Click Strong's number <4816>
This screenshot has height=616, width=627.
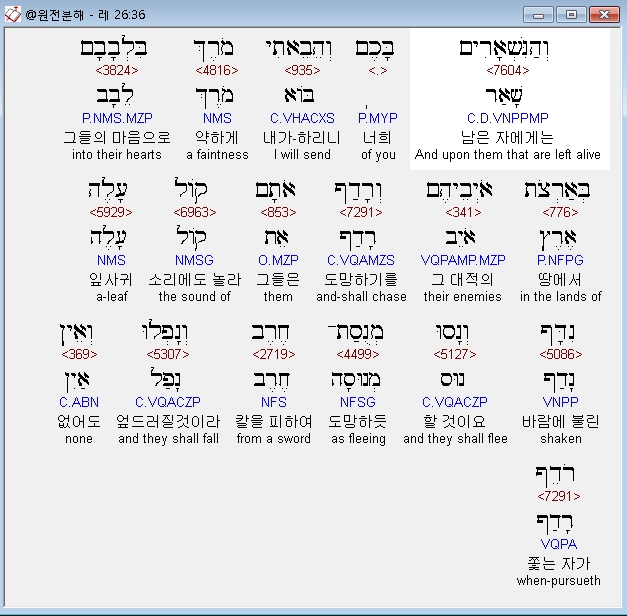[x=217, y=70]
